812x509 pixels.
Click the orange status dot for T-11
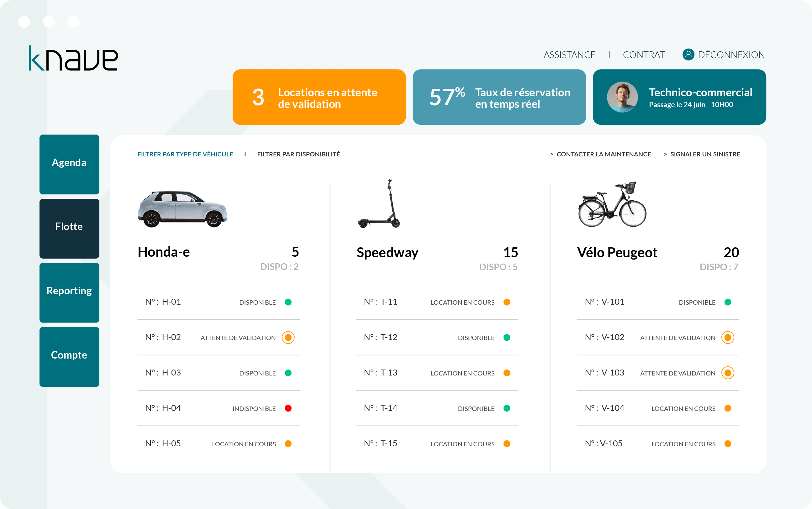pyautogui.click(x=507, y=302)
